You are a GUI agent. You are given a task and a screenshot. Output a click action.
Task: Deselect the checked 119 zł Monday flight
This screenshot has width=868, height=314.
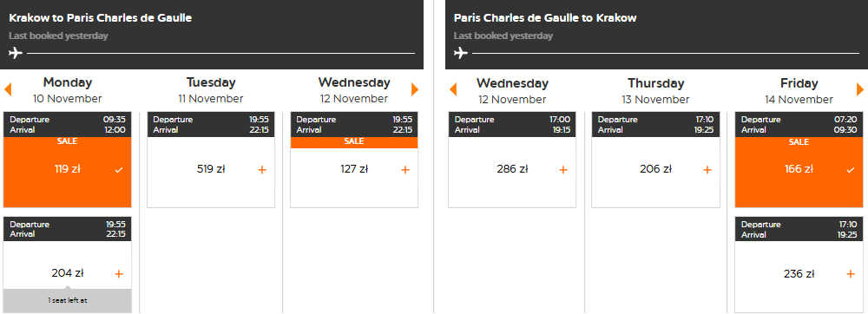[x=118, y=170]
